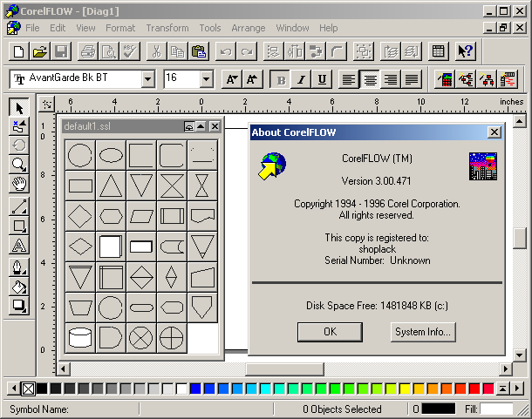
Task: Toggle Underline text formatting
Action: click(322, 80)
